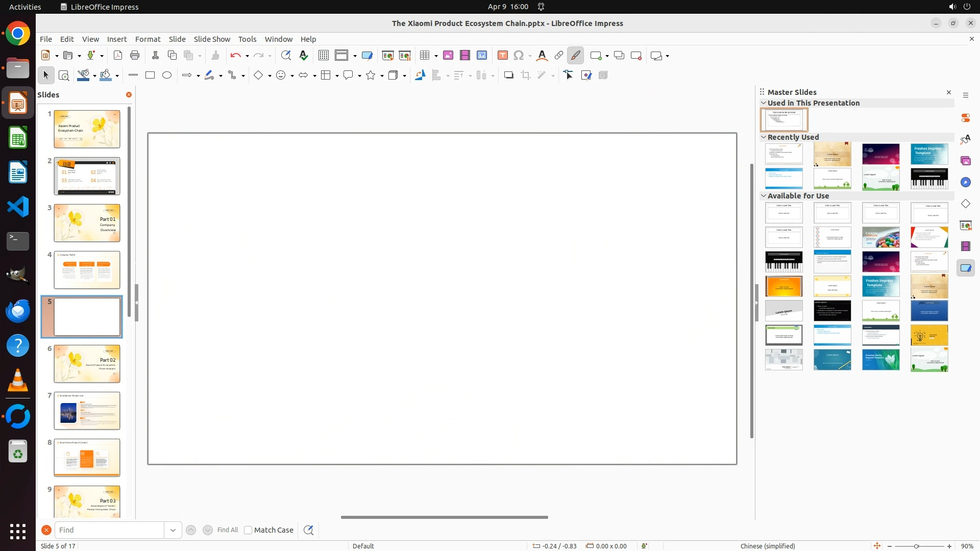The width and height of the screenshot is (980, 551).
Task: Click the Insert Table toolbar icon
Action: click(x=424, y=56)
